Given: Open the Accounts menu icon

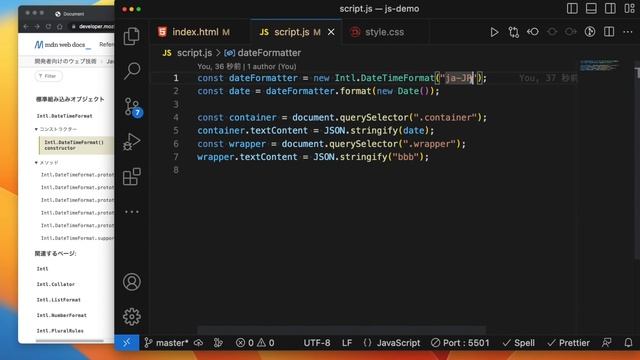Looking at the screenshot, I should click(x=132, y=282).
